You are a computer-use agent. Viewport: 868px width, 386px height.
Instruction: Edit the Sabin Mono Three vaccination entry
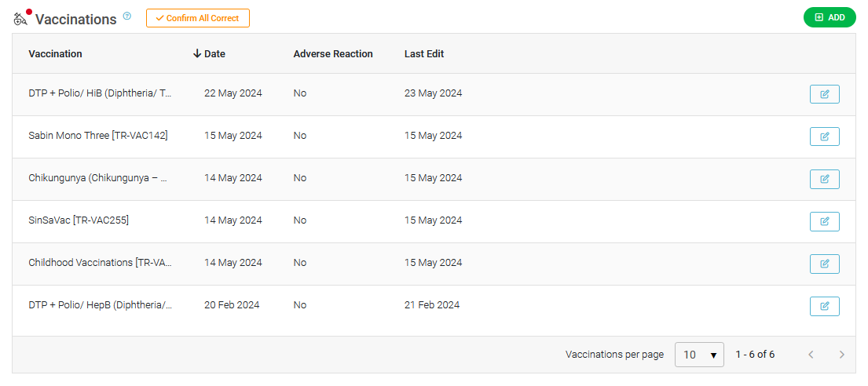824,137
